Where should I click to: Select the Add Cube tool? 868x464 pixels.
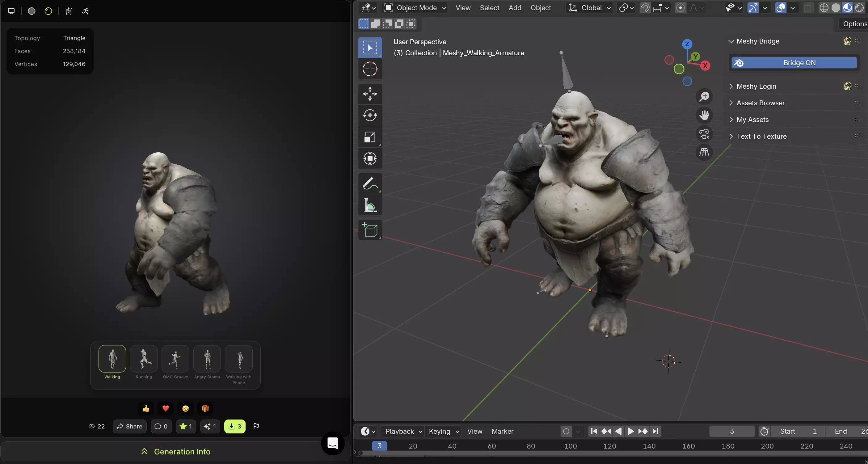[370, 230]
